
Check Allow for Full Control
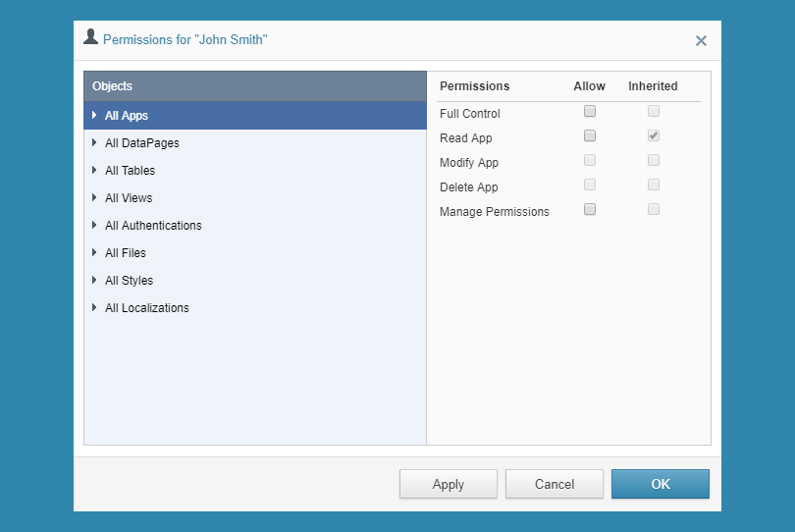click(590, 111)
